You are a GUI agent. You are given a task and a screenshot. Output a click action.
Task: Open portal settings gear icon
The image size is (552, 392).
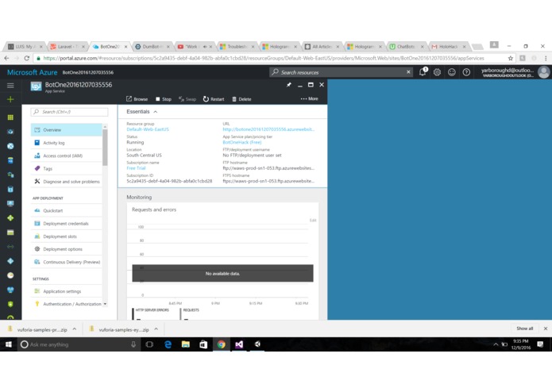437,72
